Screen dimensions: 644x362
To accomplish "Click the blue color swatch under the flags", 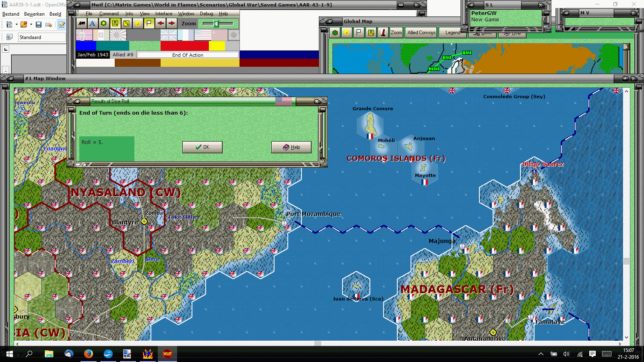I will tap(86, 46).
